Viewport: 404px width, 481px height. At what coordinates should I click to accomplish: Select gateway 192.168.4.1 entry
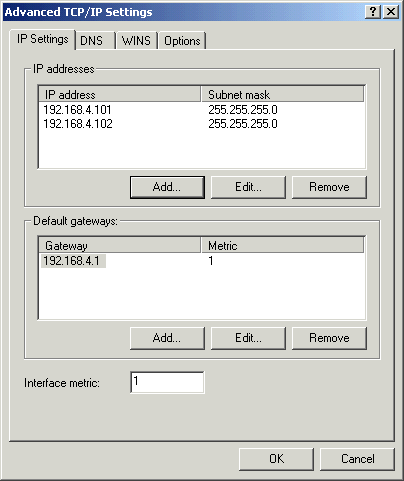(202, 261)
